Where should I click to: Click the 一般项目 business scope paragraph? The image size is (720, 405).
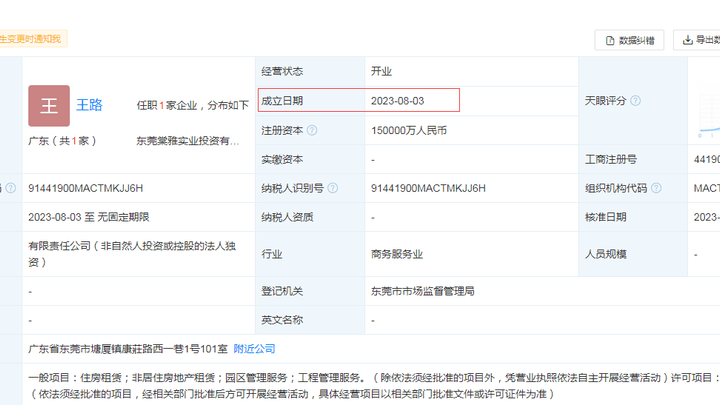point(374,386)
